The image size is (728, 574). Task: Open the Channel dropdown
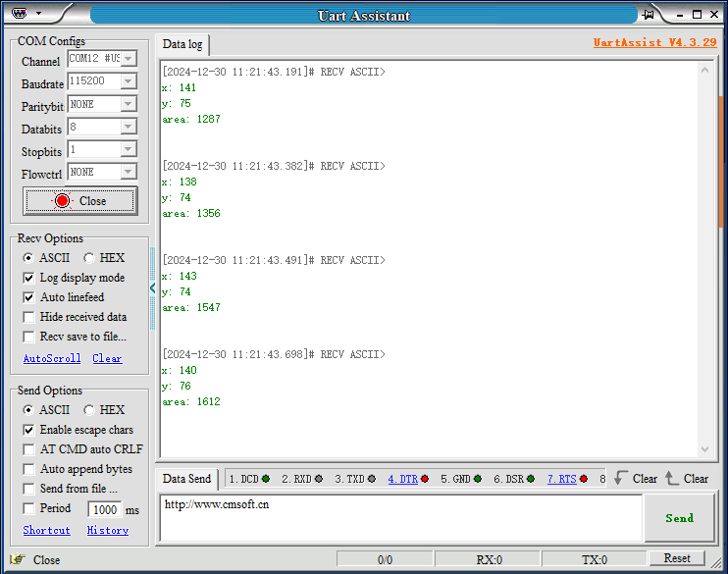(x=129, y=59)
